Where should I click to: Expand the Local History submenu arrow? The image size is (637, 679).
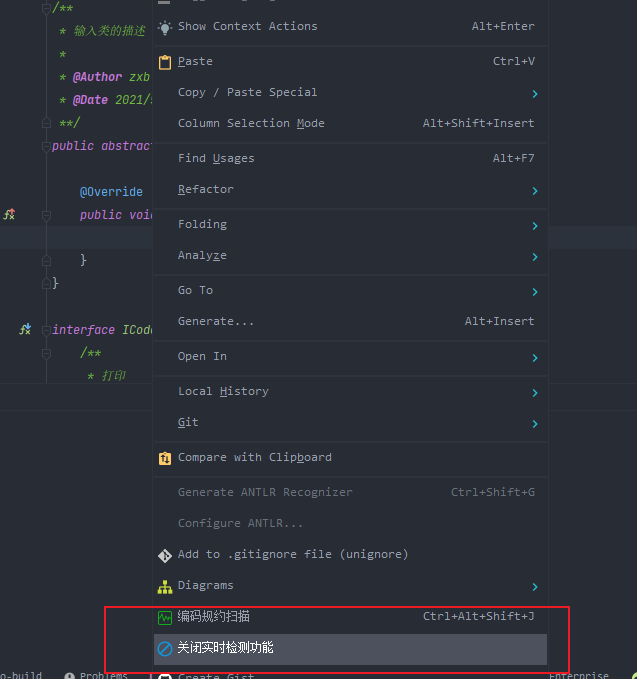click(x=535, y=393)
